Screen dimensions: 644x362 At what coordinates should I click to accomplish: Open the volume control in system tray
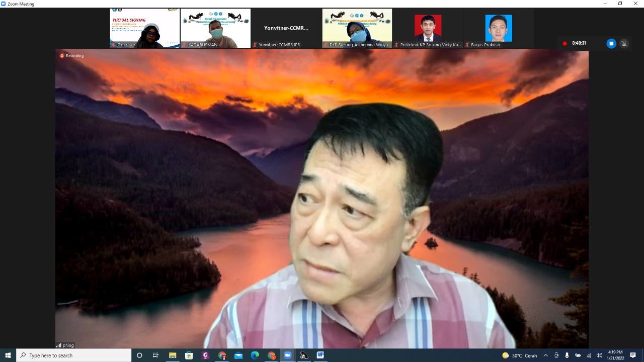[599, 355]
